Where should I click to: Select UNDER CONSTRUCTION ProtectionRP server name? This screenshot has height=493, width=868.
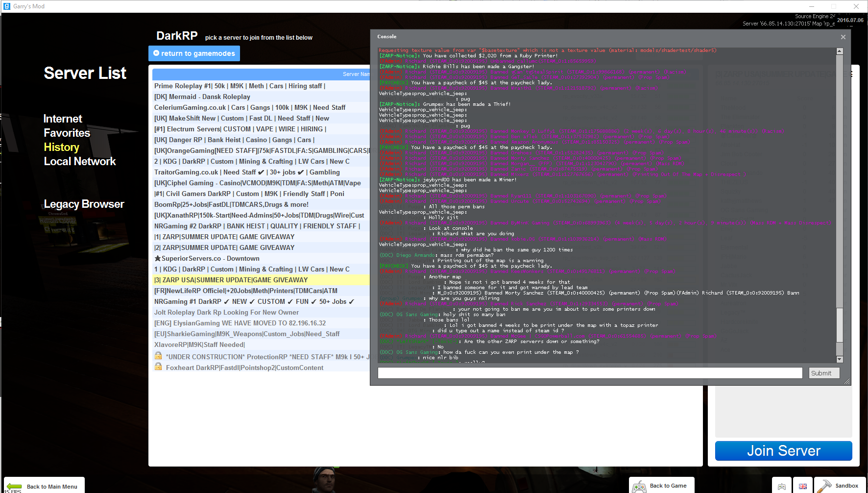(268, 357)
